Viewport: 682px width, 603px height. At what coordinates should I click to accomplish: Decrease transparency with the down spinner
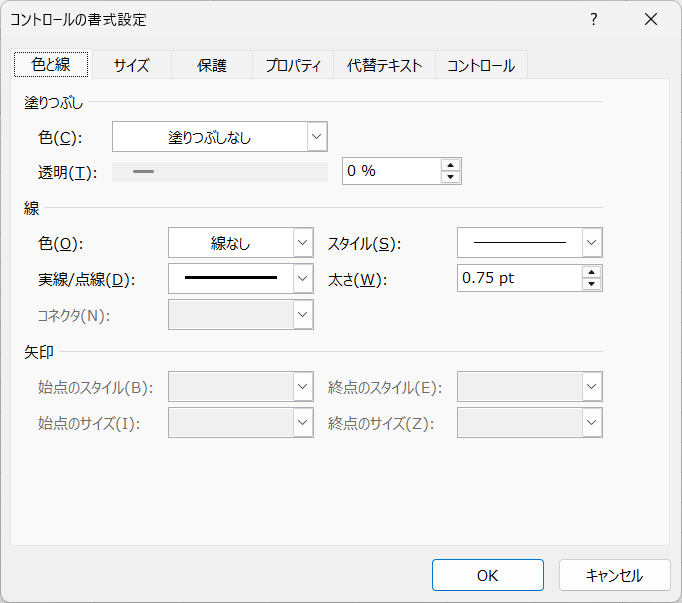coord(451,177)
